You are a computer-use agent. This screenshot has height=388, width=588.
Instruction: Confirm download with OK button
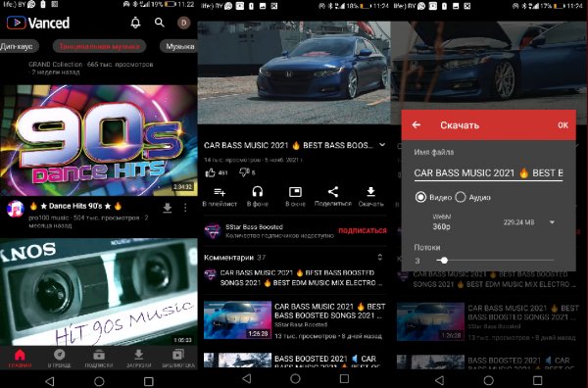pyautogui.click(x=563, y=125)
